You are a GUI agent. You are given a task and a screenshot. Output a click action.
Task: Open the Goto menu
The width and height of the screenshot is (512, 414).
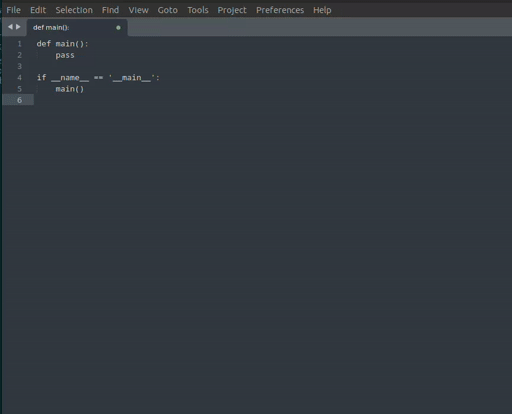pyautogui.click(x=168, y=10)
